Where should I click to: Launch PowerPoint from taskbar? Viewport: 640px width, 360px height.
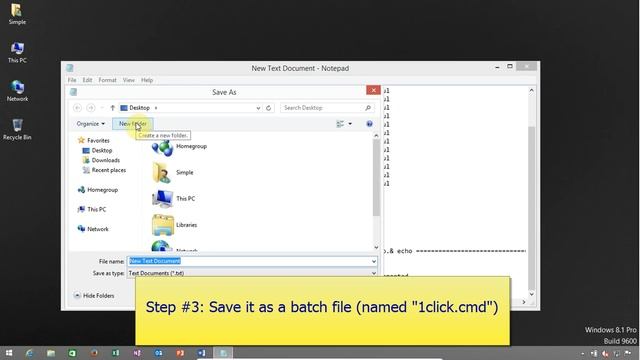point(180,353)
